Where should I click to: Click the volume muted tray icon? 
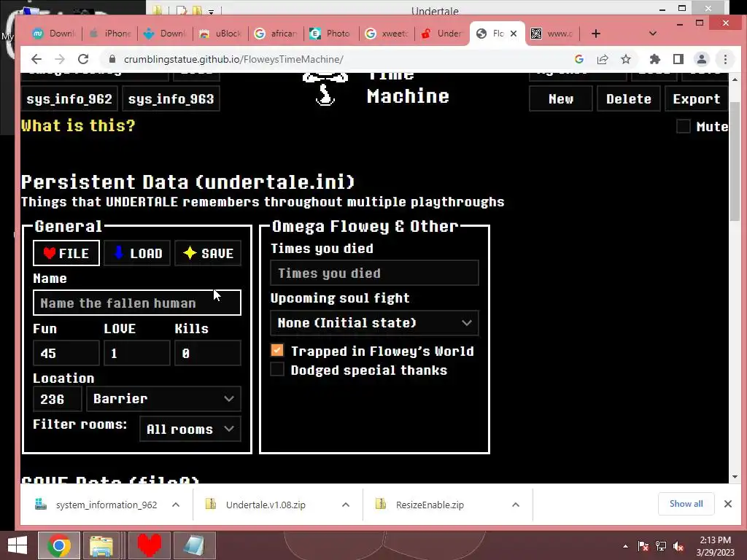(x=678, y=546)
